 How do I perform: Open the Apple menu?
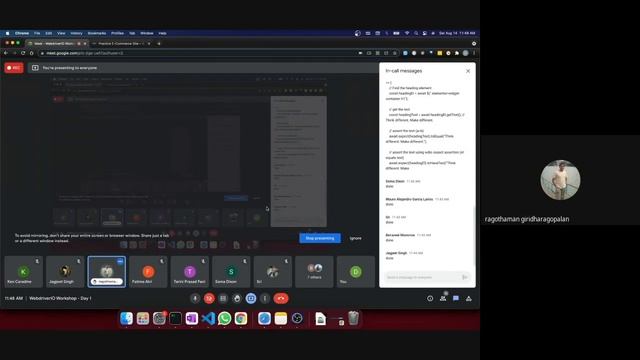pyautogui.click(x=7, y=33)
